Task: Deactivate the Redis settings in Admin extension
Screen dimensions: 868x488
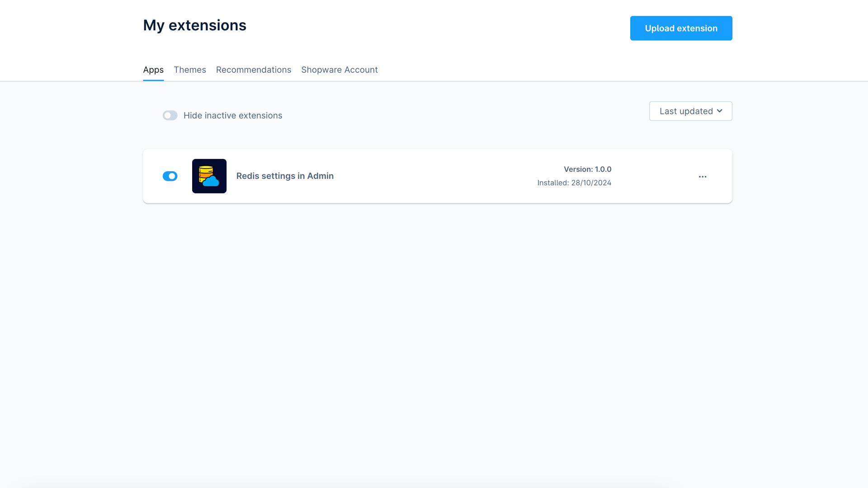Action: point(170,176)
